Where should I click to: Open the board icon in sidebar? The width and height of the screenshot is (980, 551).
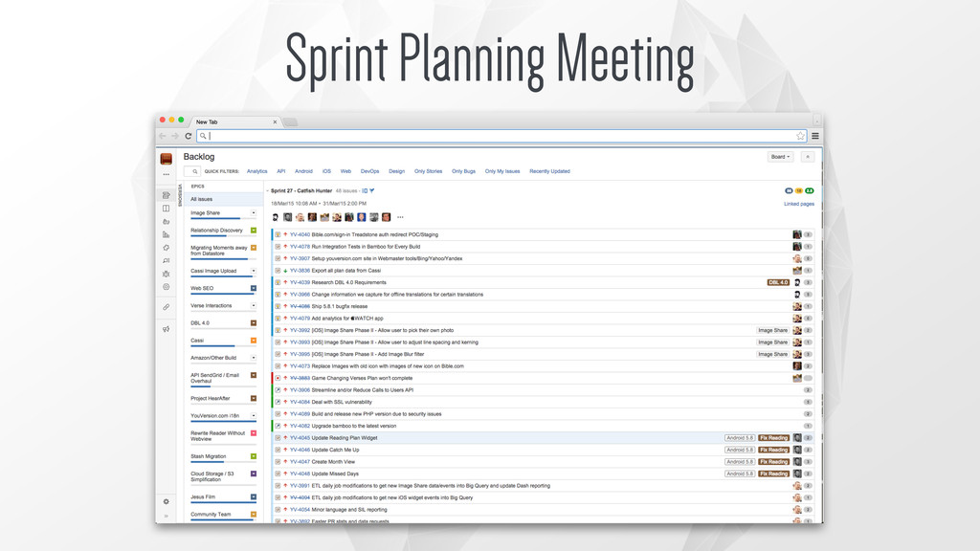[x=167, y=209]
